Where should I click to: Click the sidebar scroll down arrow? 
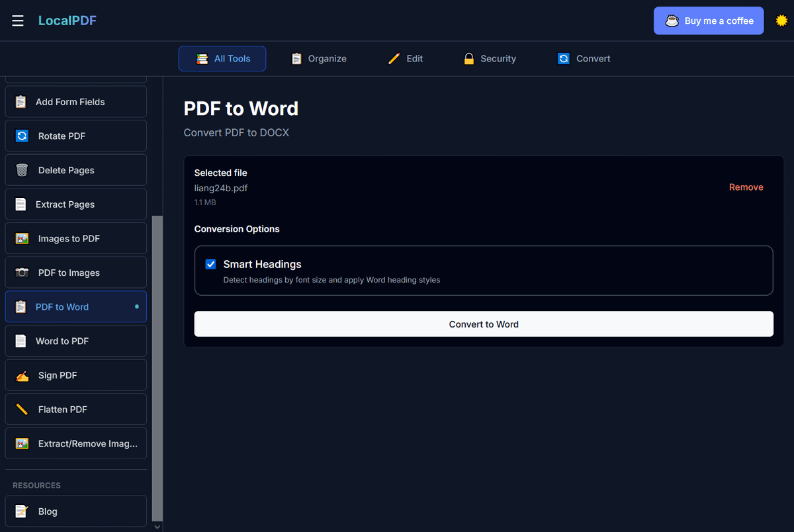(x=157, y=527)
